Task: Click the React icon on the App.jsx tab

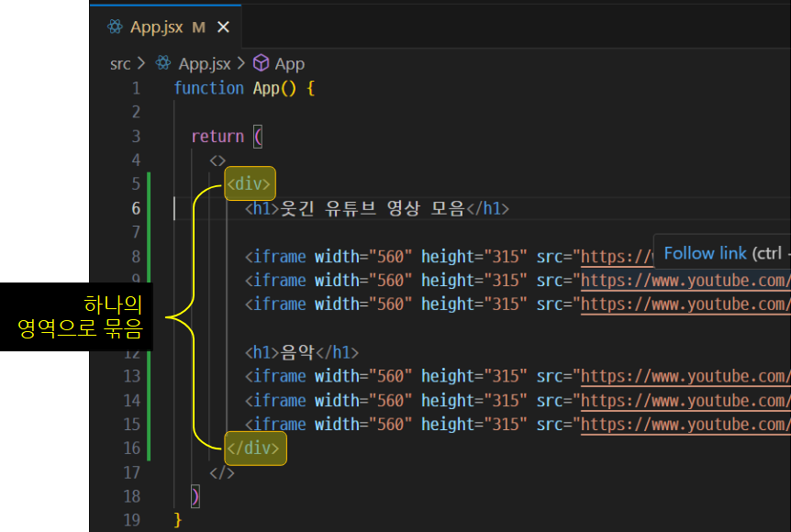Action: point(116,28)
